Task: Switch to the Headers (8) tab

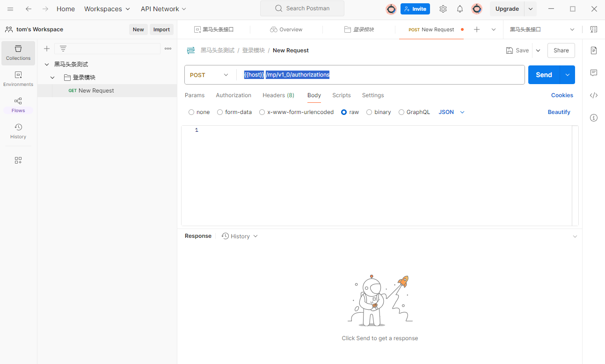Action: [x=278, y=95]
